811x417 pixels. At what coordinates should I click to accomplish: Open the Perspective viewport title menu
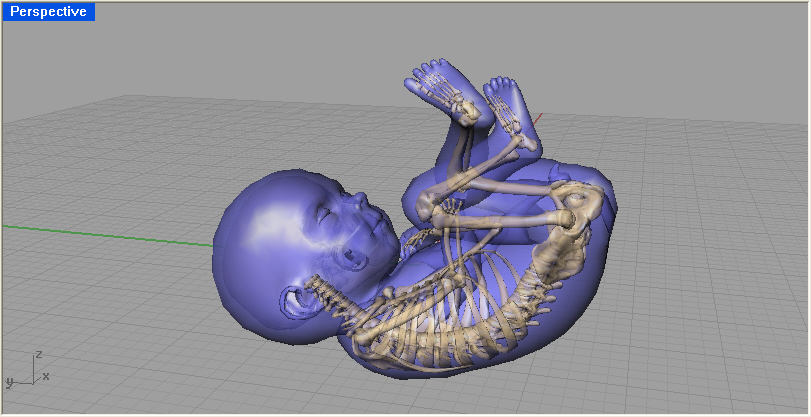49,12
